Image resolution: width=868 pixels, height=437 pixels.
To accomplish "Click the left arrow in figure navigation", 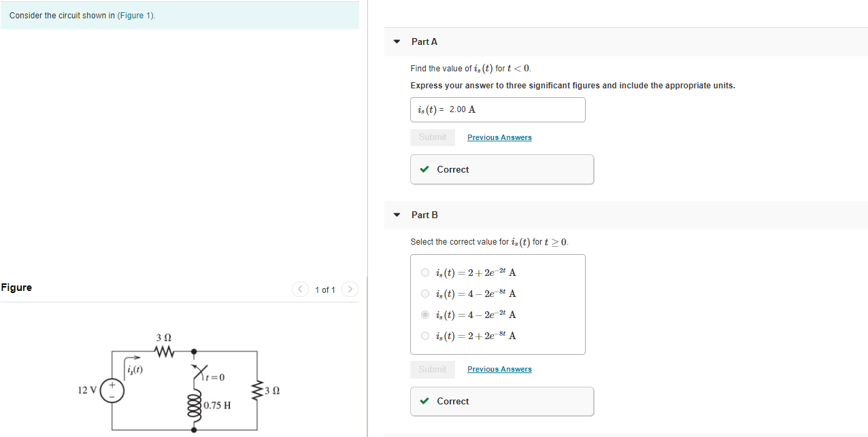I will 300,289.
